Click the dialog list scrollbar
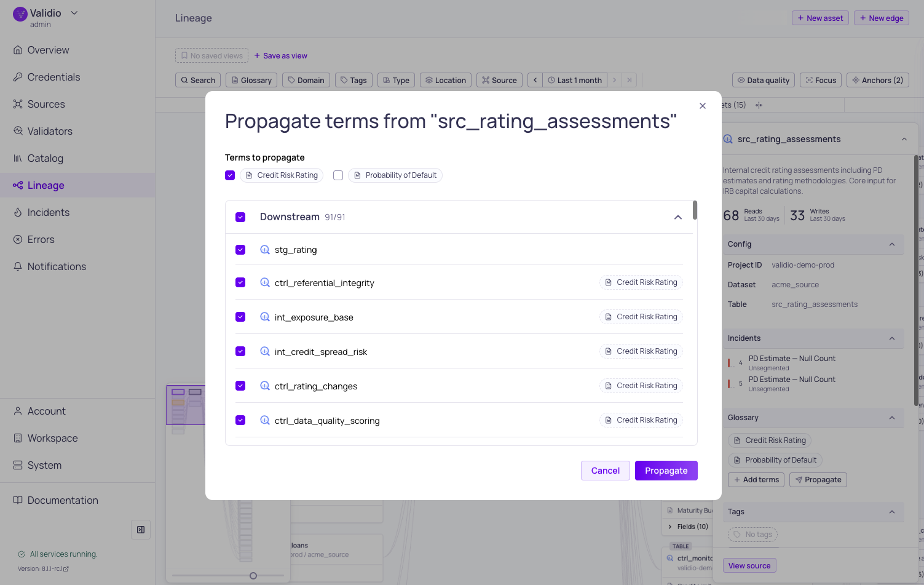Screen dimensions: 924x585 click(x=695, y=210)
